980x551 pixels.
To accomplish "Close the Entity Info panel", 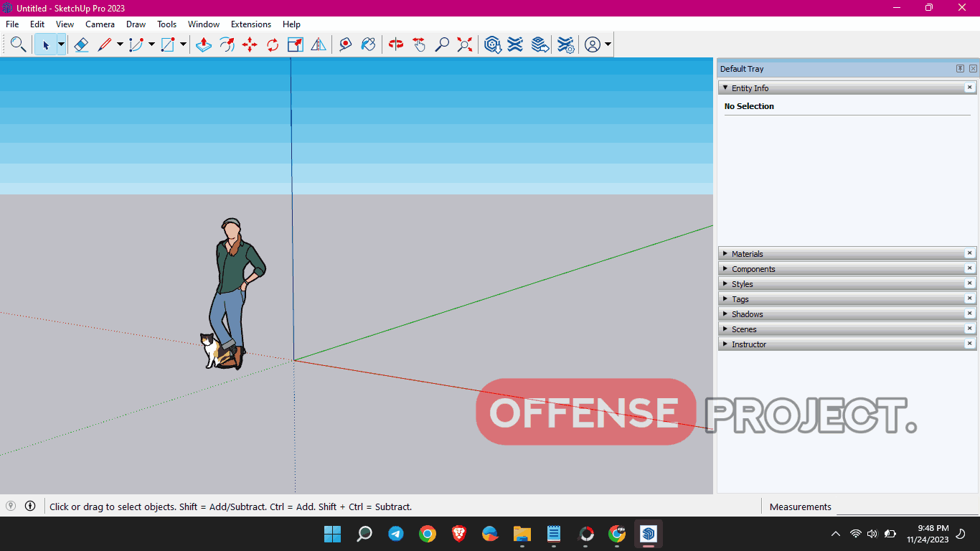I will pos(969,88).
